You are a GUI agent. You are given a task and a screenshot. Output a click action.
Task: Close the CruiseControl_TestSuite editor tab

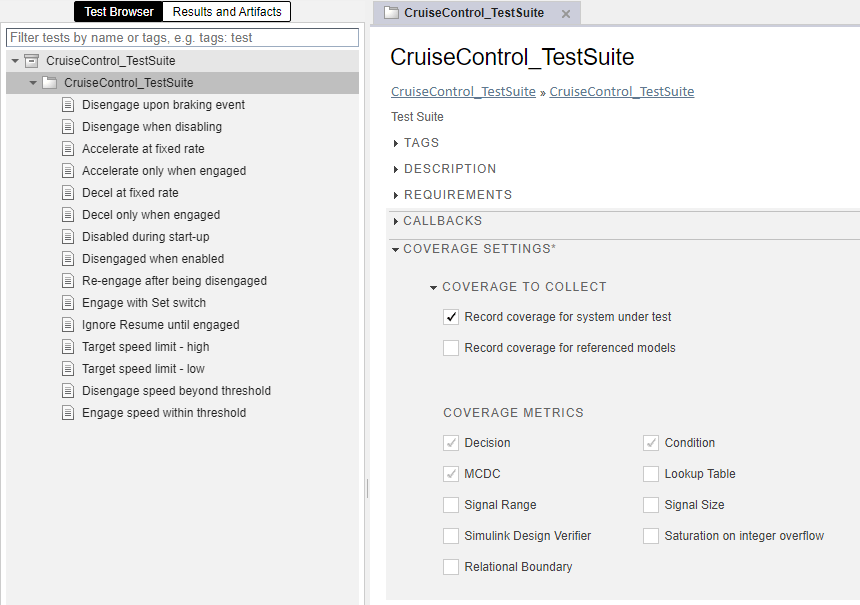566,14
